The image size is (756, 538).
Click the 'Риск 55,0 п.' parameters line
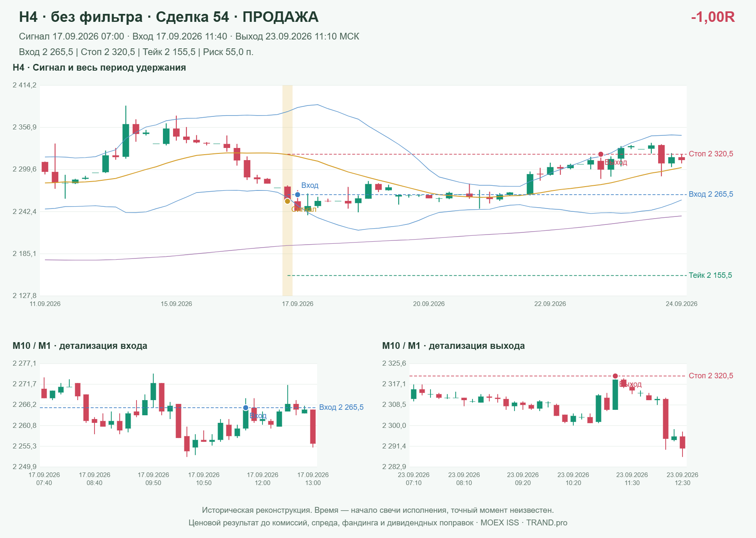tap(136, 52)
